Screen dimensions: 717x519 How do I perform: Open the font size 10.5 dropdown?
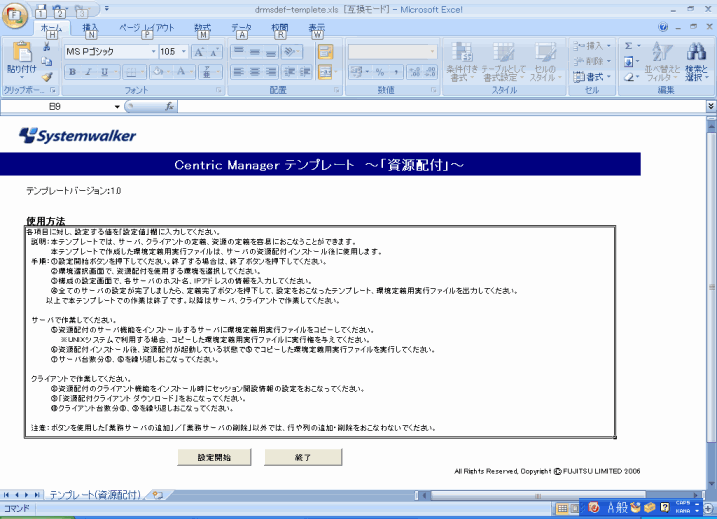(x=184, y=52)
